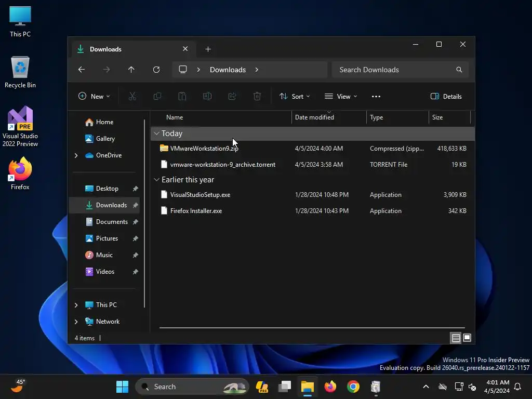The image size is (532, 399).
Task: Select the Recycle Bin desktop icon
Action: tap(20, 73)
